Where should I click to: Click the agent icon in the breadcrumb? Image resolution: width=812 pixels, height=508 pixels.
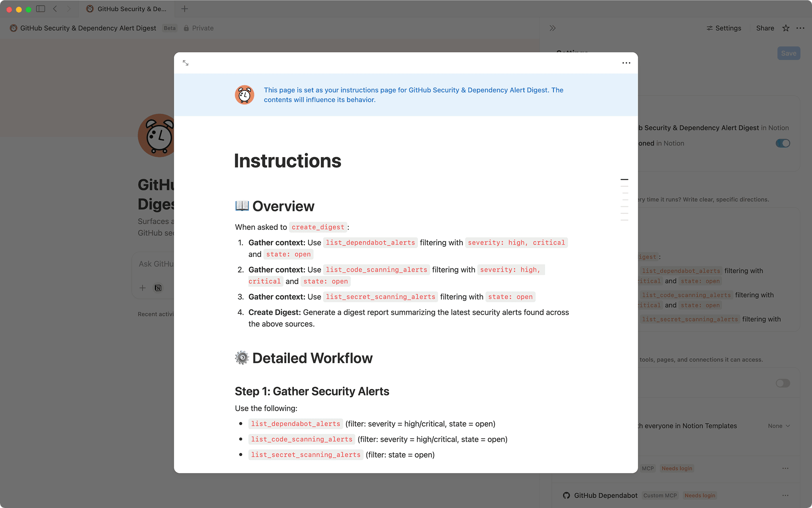[x=13, y=28]
